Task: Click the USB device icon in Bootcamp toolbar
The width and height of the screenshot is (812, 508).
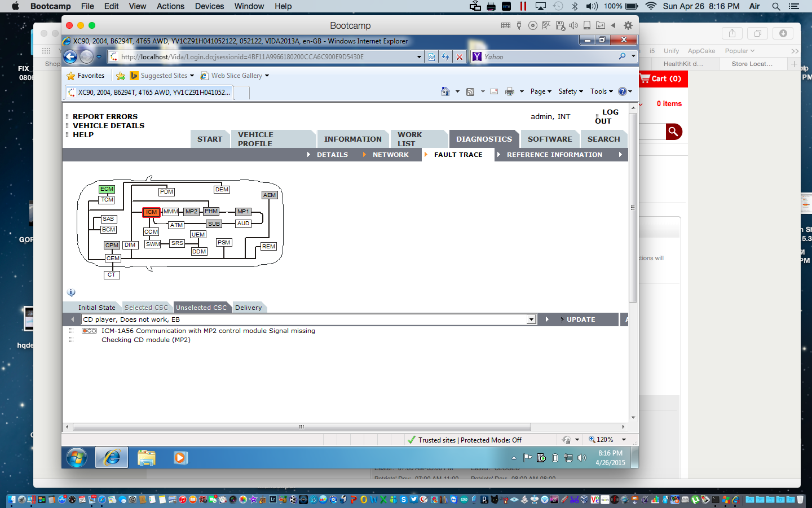Action: pyautogui.click(x=519, y=25)
